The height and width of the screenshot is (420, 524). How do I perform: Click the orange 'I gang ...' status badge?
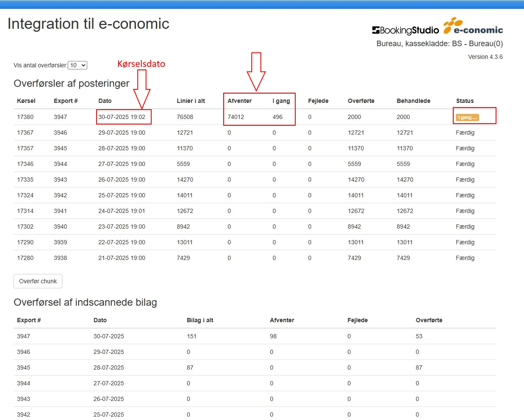(x=467, y=117)
